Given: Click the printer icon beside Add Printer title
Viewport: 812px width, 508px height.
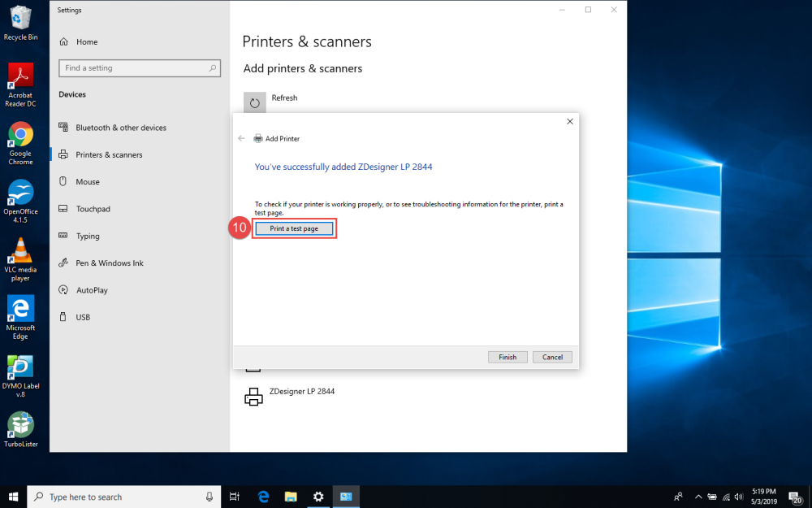Looking at the screenshot, I should [258, 138].
